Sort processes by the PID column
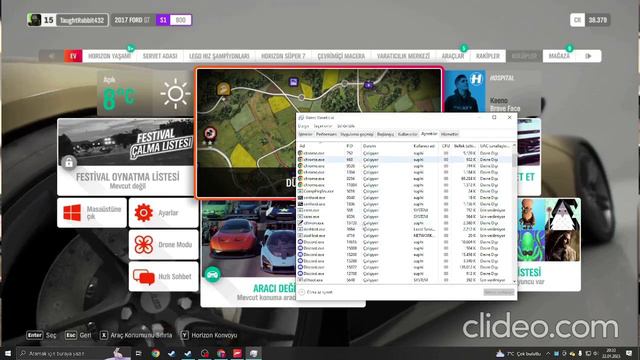This screenshot has width=640, height=360. click(353, 146)
